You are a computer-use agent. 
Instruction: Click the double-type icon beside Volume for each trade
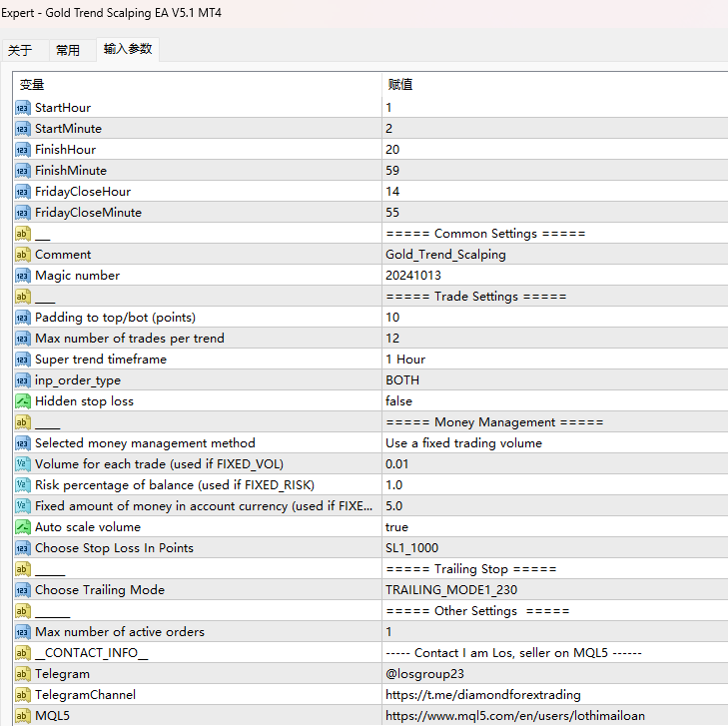(x=22, y=464)
